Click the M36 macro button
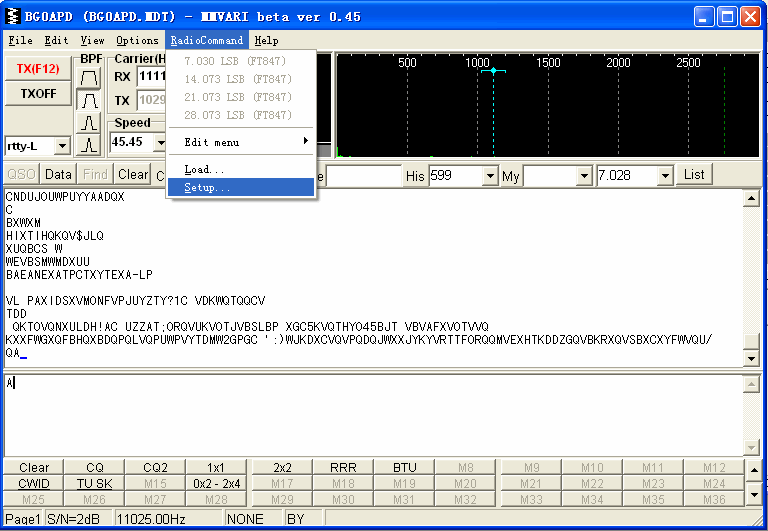Viewport: 768px width, 531px height. click(x=714, y=500)
